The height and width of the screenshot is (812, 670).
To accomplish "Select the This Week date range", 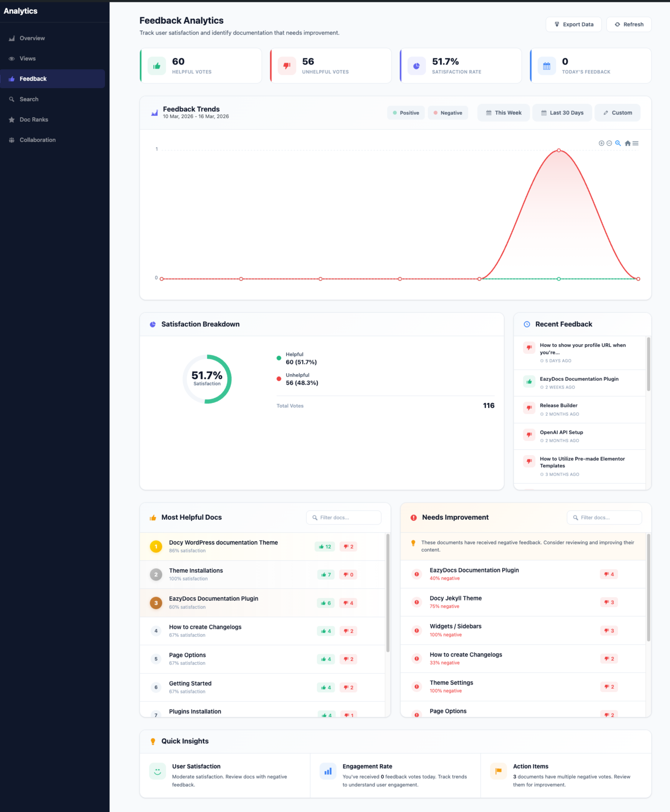I will tap(503, 113).
